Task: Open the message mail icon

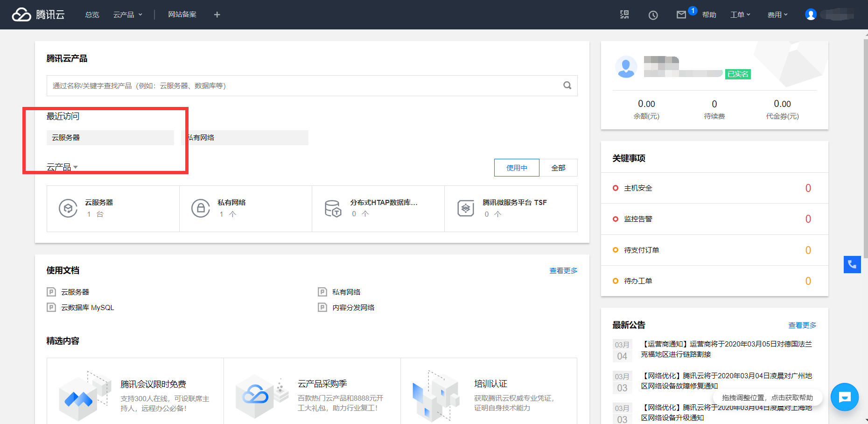Action: point(681,15)
